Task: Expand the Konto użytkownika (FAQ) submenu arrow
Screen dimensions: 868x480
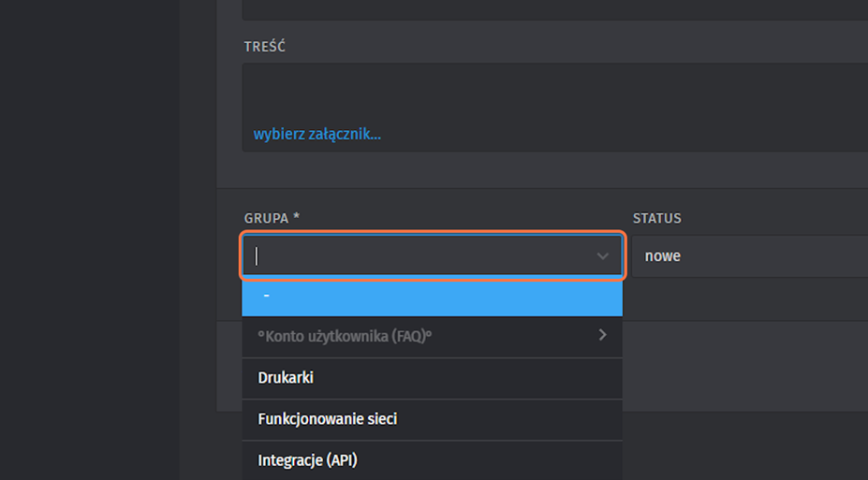Action: 602,335
